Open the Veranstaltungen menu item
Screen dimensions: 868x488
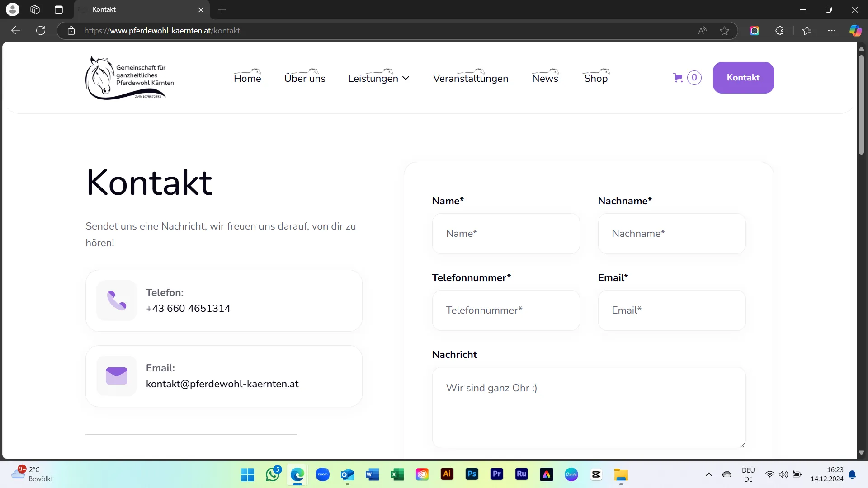pos(471,78)
